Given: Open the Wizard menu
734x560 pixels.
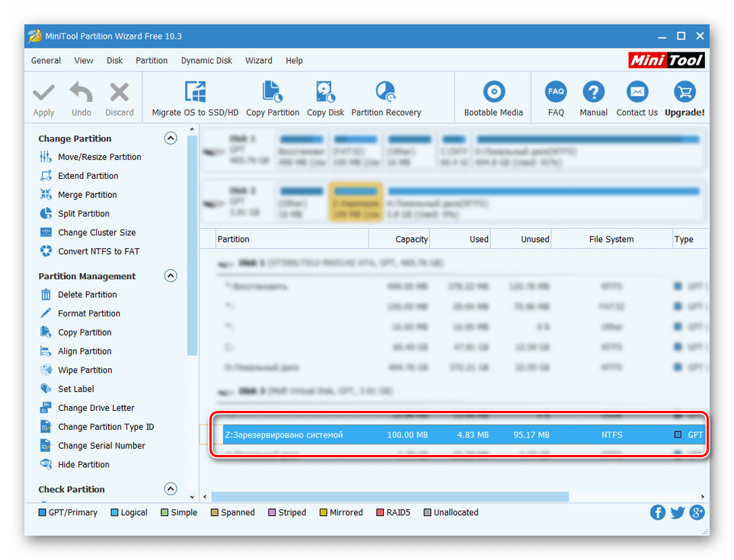Looking at the screenshot, I should [x=259, y=60].
